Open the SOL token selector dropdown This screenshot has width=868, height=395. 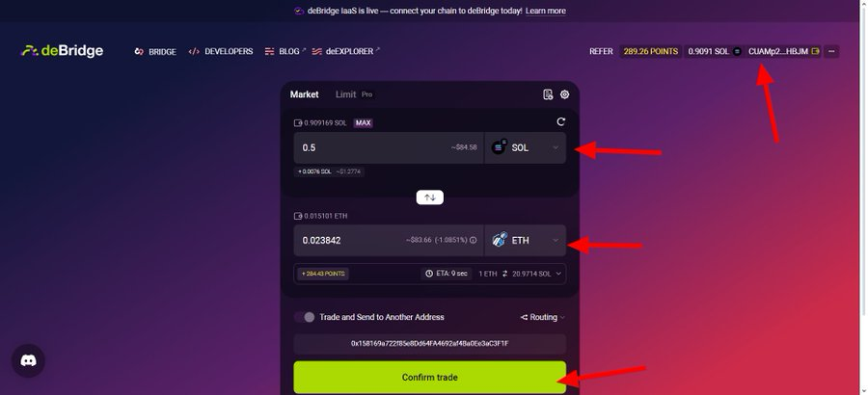click(x=526, y=147)
